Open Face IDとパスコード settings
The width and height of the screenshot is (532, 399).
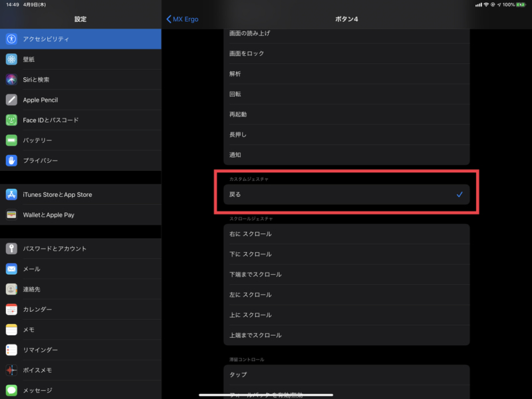(80, 120)
